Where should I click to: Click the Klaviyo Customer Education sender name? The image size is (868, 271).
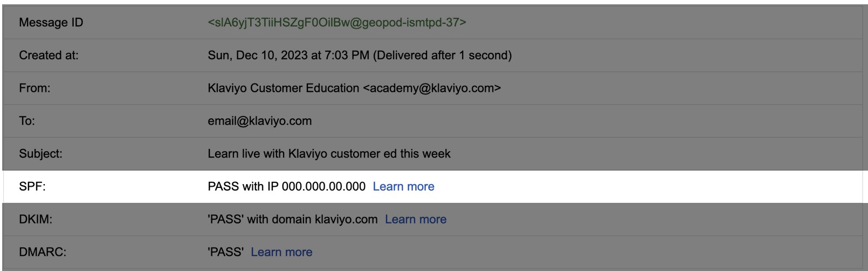[283, 89]
